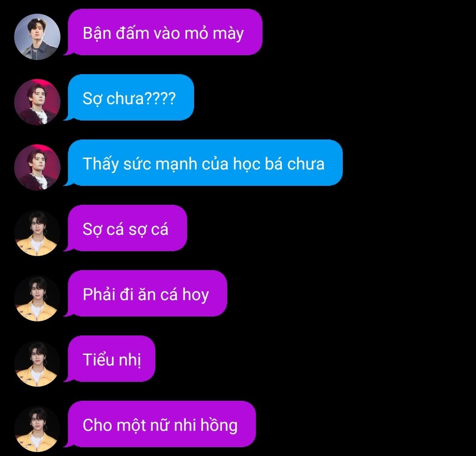Tap the words "sức mạnh" in the blue bubble
Screen dimensions: 476x456
[160, 164]
